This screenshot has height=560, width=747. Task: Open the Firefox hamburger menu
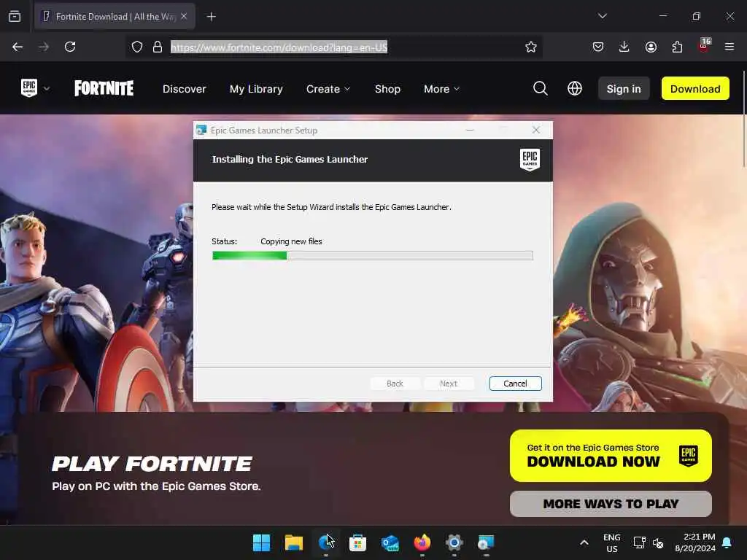[x=729, y=47]
